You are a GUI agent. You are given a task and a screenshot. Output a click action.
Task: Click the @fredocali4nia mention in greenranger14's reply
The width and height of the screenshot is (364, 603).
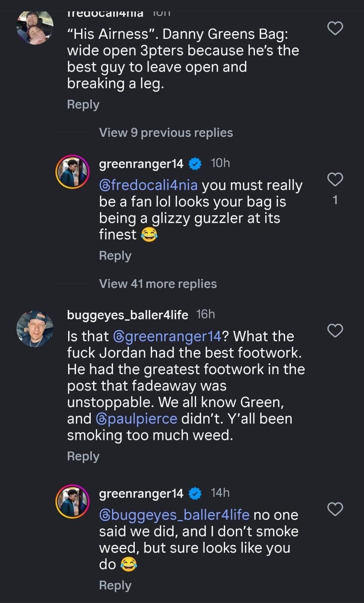(x=148, y=185)
